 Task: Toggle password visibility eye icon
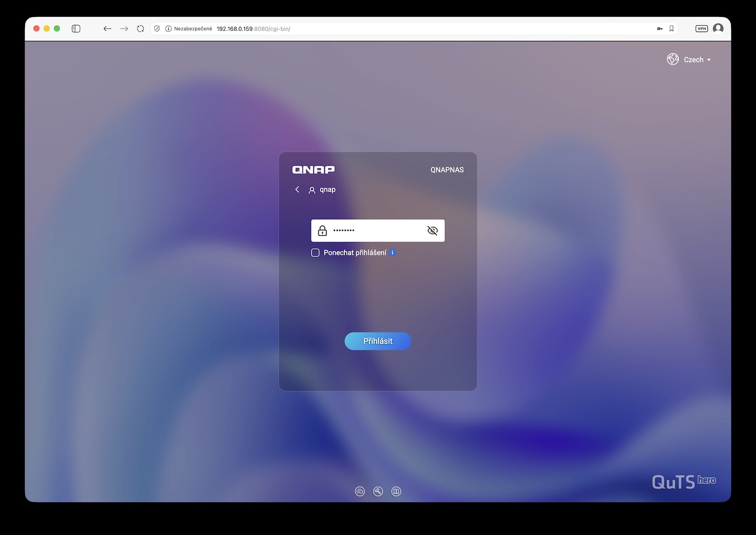(x=432, y=231)
